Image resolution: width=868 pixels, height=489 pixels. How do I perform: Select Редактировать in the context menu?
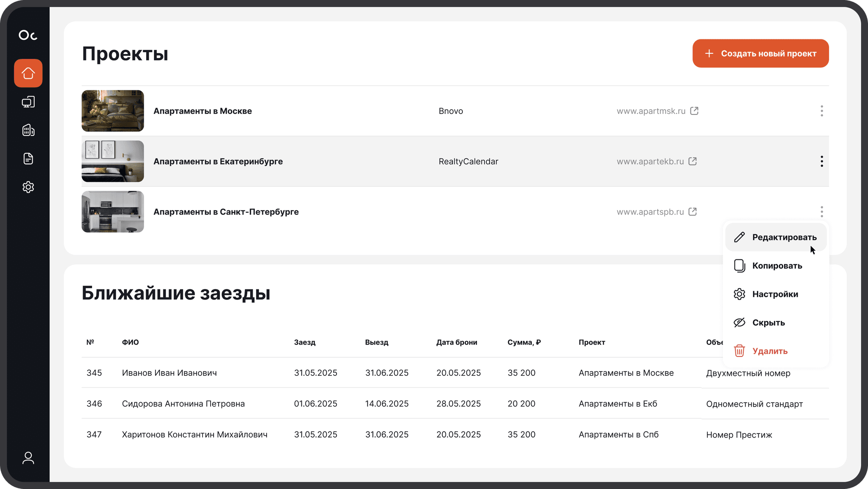click(784, 237)
